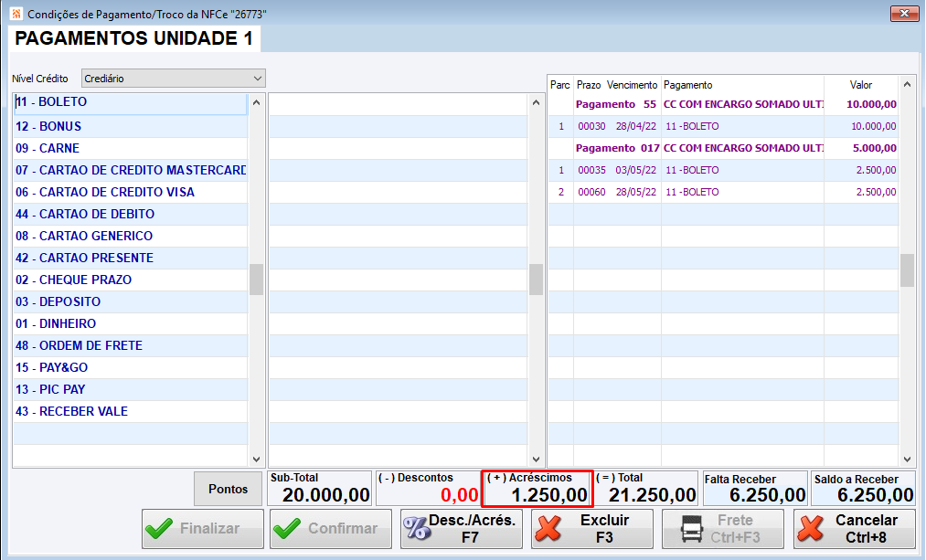The height and width of the screenshot is (560, 926).
Task: Select Pagamento 017 group row
Action: 723,148
